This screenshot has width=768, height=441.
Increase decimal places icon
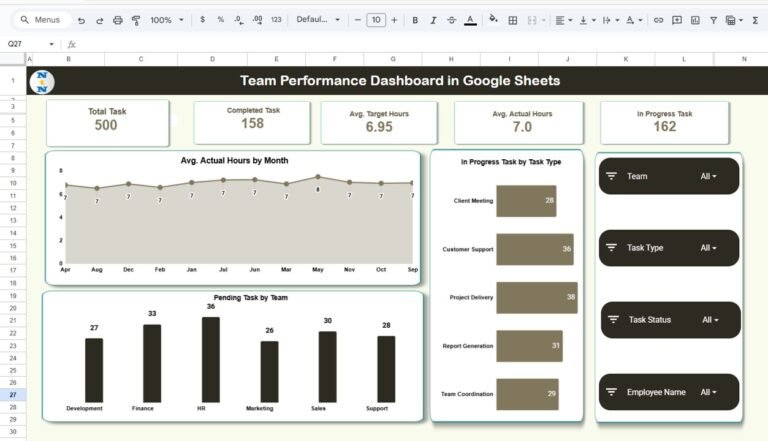click(x=257, y=20)
